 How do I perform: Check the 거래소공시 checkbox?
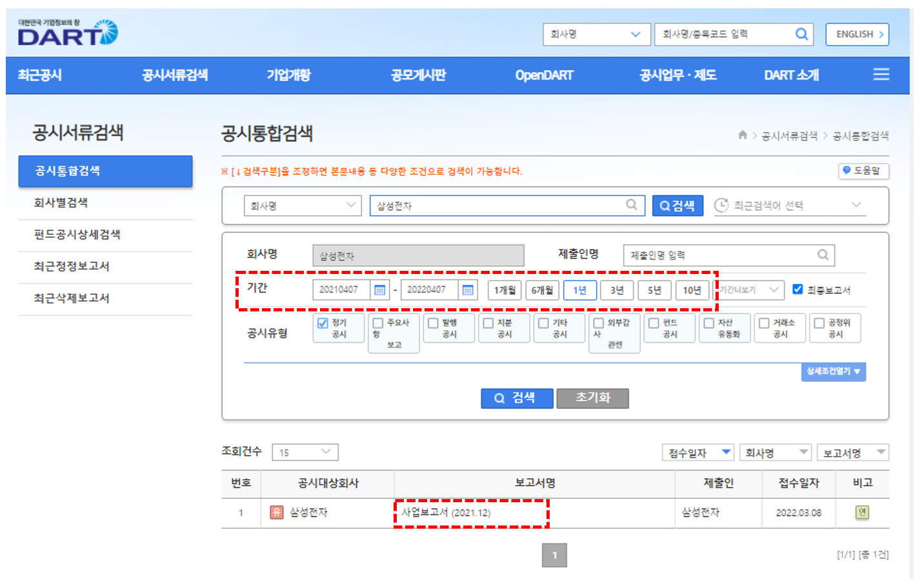tap(764, 323)
